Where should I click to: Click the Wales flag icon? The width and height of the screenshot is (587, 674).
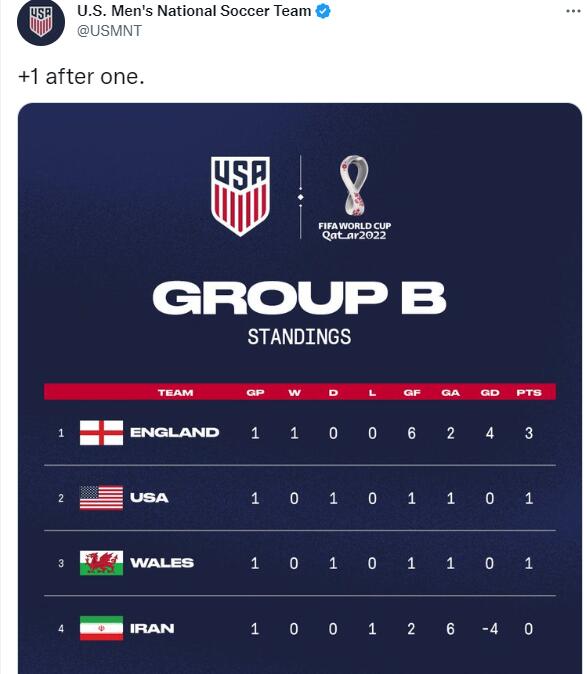101,563
